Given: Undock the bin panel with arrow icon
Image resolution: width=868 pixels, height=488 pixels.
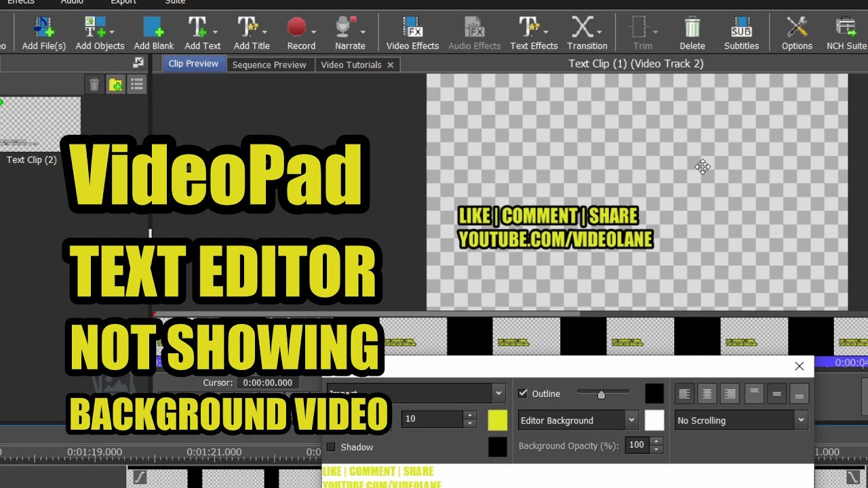Looking at the screenshot, I should coord(138,62).
